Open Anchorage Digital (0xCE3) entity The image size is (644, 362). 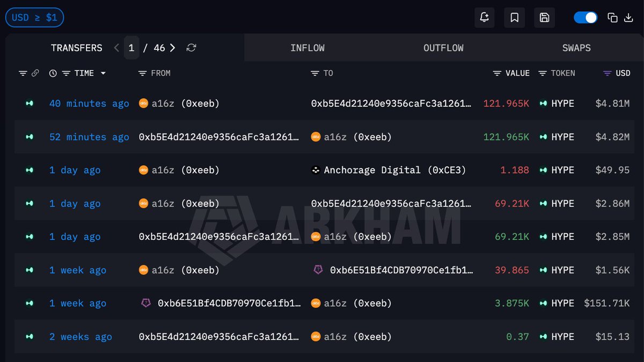coord(395,170)
